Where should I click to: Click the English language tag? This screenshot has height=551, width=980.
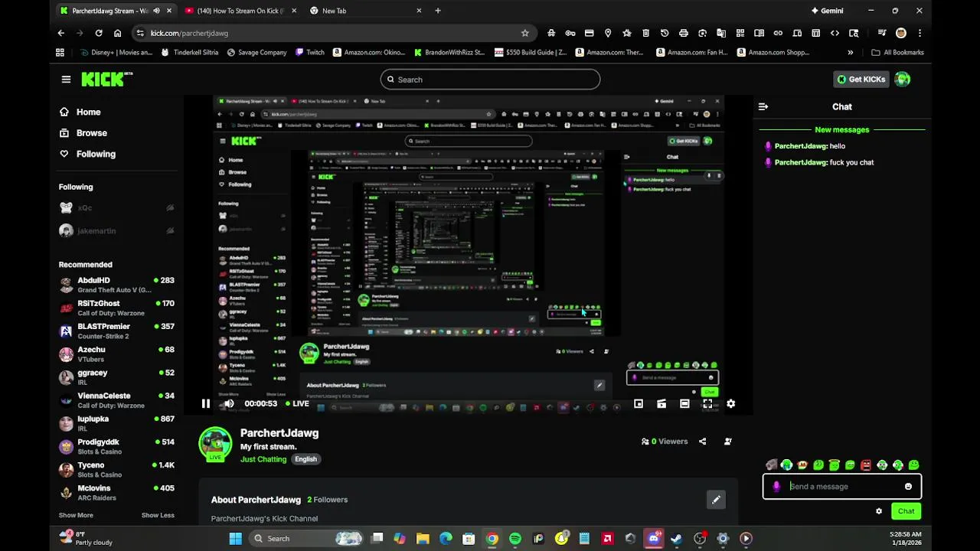click(x=305, y=459)
